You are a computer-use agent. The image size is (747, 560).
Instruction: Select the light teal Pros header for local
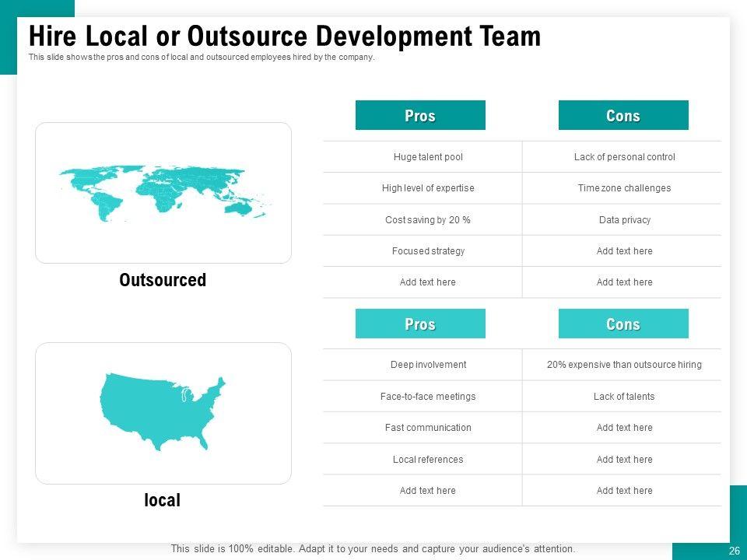point(420,324)
